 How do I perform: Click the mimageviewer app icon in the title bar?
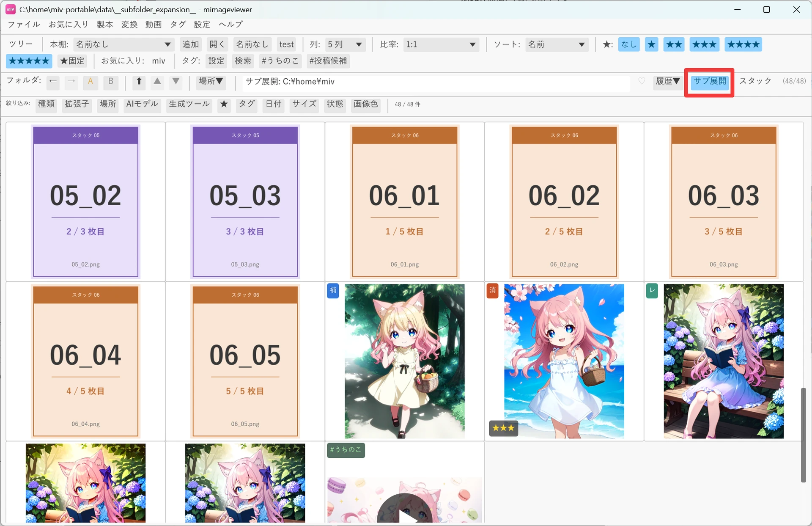tap(11, 9)
